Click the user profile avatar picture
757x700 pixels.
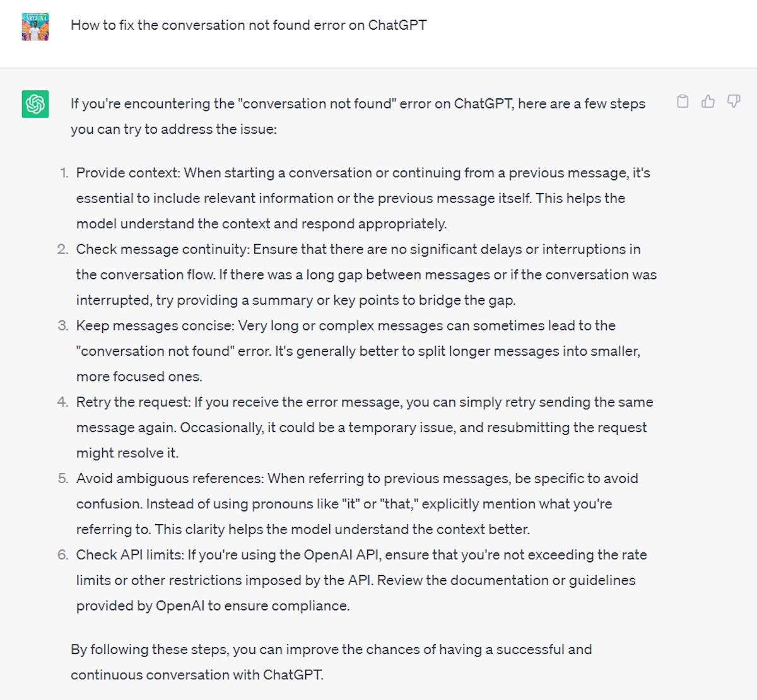35,27
